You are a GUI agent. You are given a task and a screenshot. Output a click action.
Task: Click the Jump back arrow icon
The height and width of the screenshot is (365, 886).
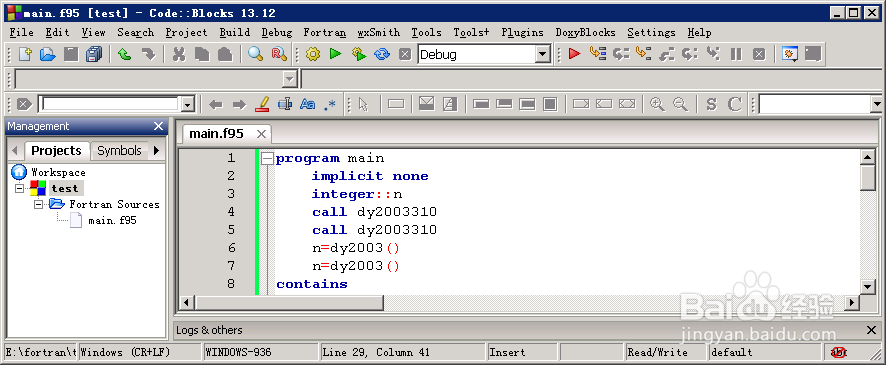216,105
